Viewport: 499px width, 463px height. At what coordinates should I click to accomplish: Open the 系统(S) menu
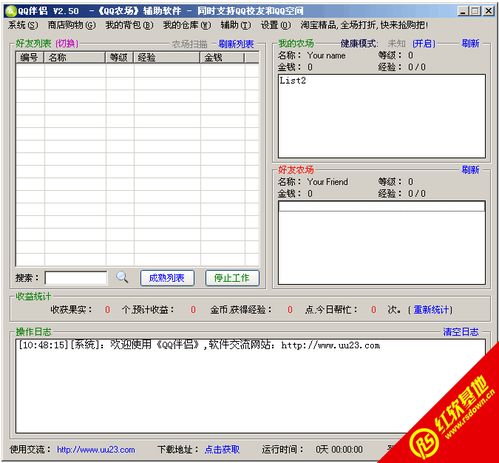(x=23, y=25)
